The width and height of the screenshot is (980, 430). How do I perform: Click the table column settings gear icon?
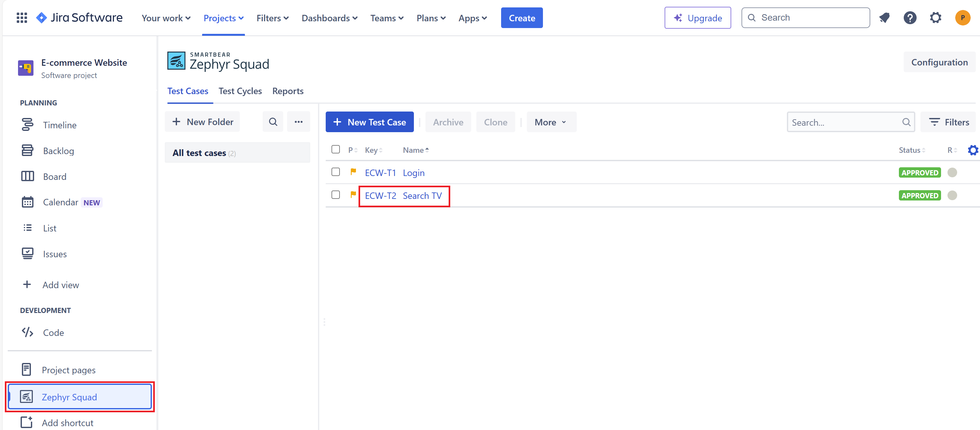[972, 150]
